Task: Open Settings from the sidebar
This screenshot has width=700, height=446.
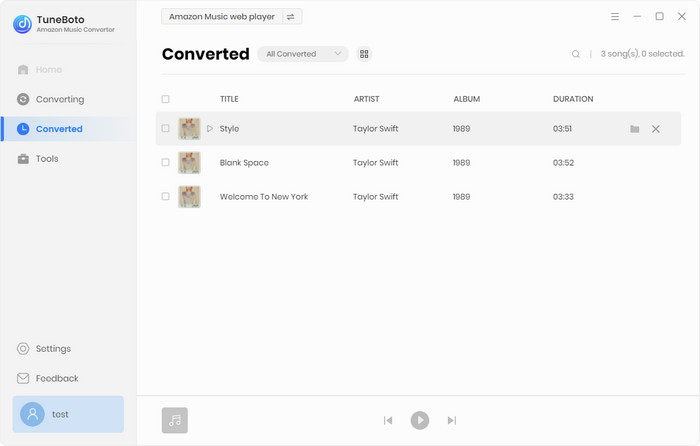Action: [44, 349]
